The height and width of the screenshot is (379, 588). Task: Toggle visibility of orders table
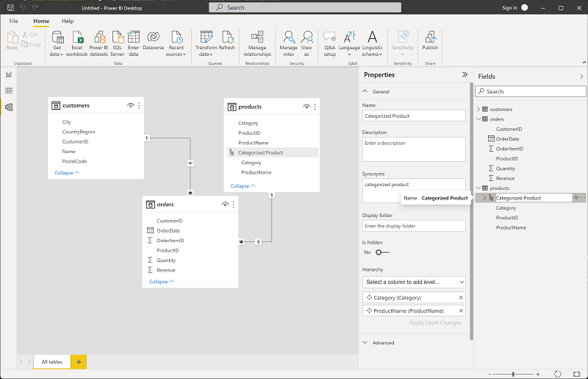(225, 205)
